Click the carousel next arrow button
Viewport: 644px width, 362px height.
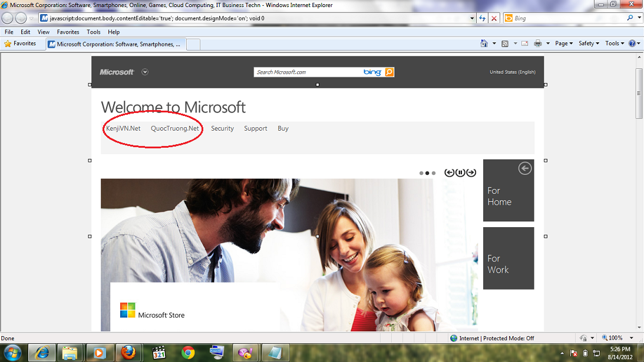click(x=471, y=173)
